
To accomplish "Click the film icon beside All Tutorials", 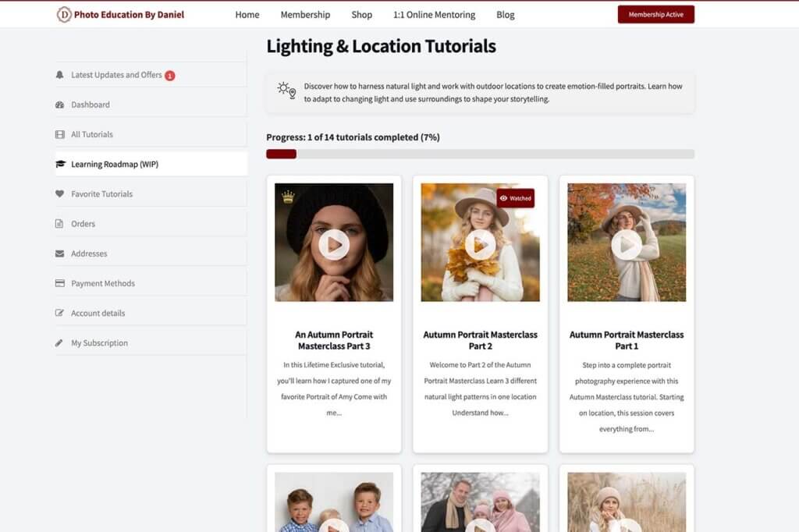I will click(x=59, y=134).
